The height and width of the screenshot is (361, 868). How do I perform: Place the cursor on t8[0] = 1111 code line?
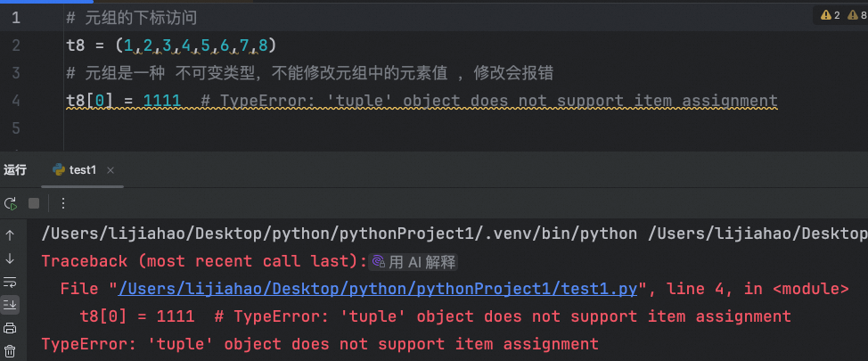pyautogui.click(x=124, y=101)
